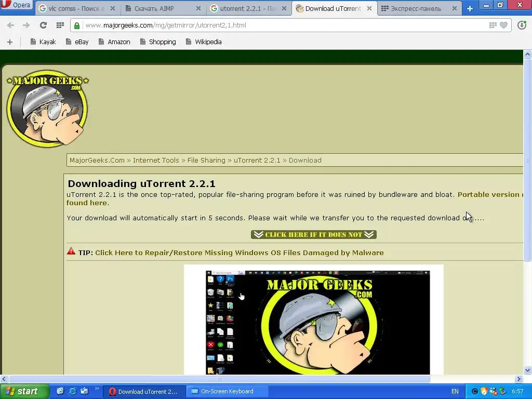Go to uTorrent 2.2.1 breadcrumb
The width and height of the screenshot is (532, 399).
point(257,160)
